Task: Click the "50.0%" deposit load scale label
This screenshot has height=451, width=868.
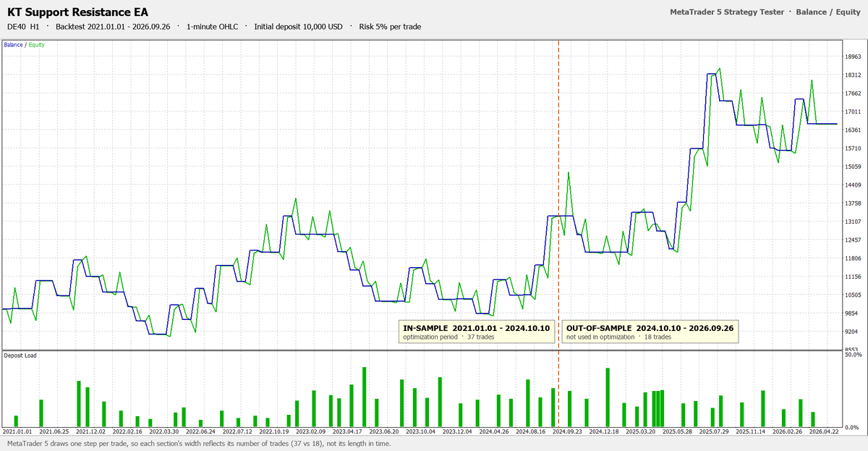Action: point(853,355)
